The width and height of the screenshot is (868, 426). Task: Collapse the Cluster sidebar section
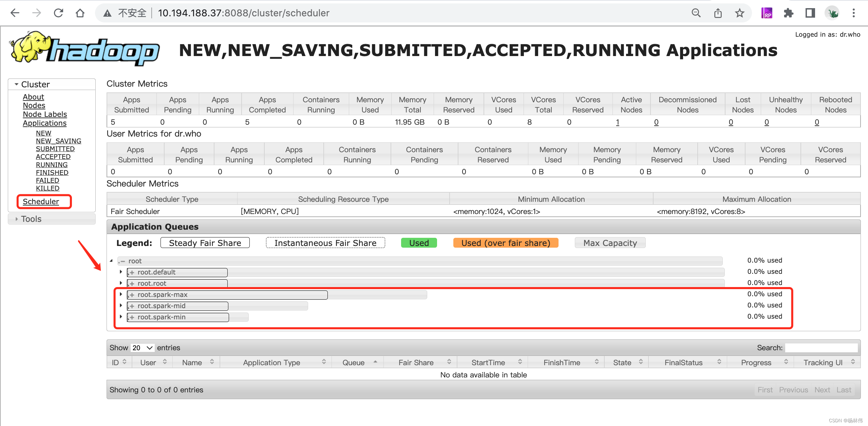click(x=35, y=84)
